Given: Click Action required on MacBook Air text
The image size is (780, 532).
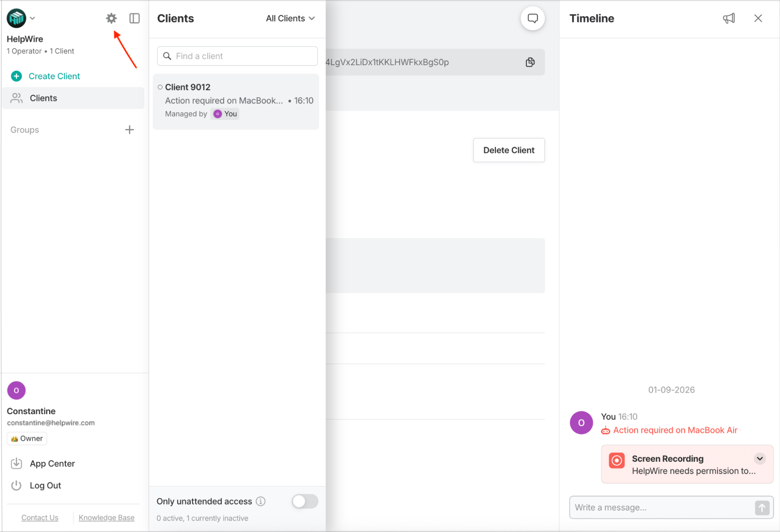Looking at the screenshot, I should 675,430.
